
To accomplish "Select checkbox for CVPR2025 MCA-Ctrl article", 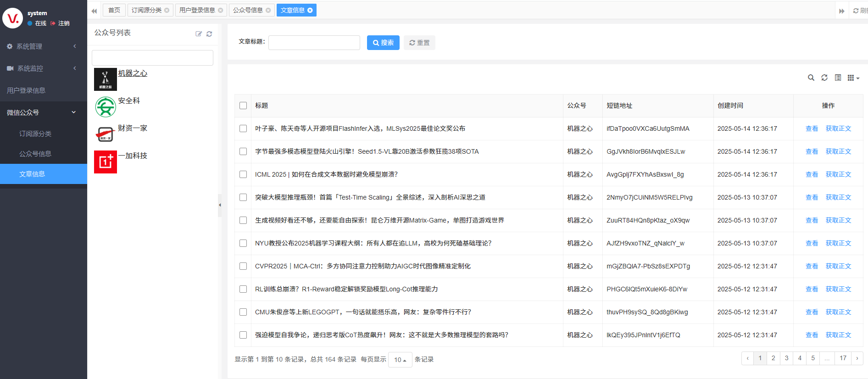I will click(x=243, y=266).
